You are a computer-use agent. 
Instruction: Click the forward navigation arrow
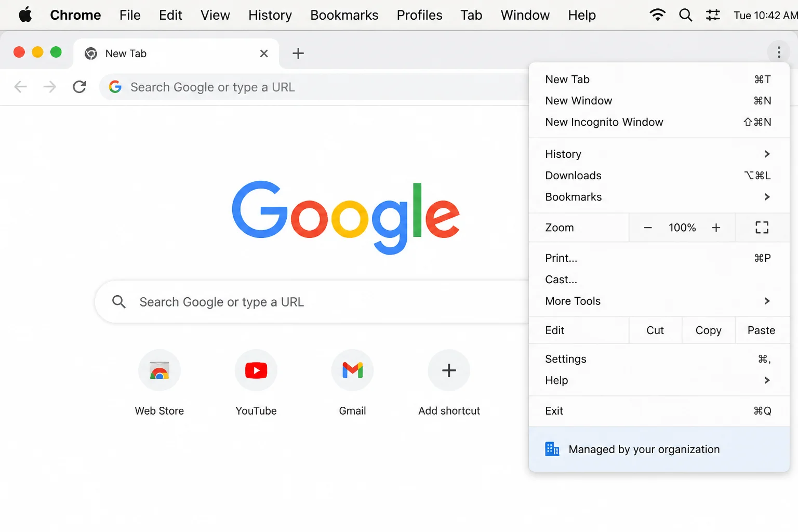(50, 87)
